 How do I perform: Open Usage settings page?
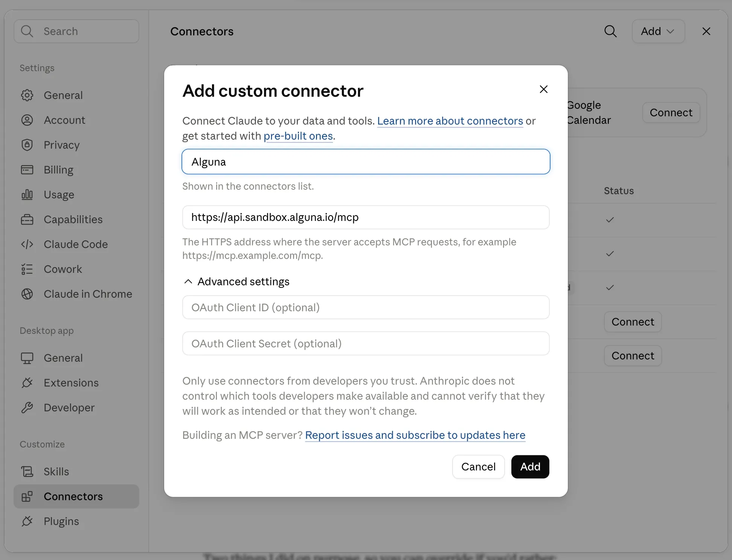(76, 195)
